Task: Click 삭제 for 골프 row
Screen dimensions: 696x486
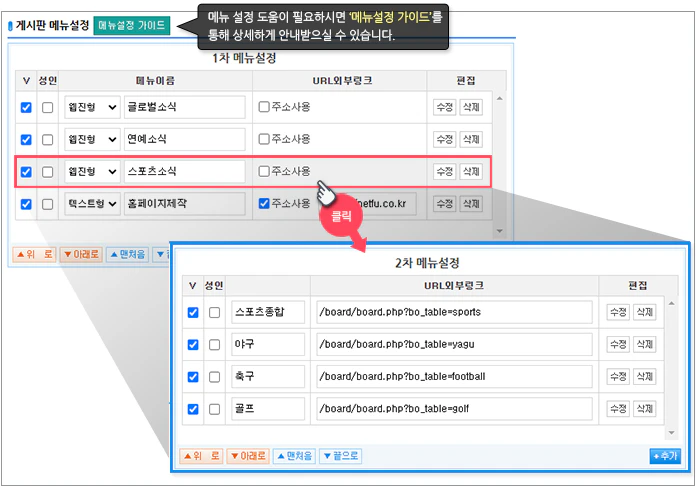Action: tap(645, 408)
